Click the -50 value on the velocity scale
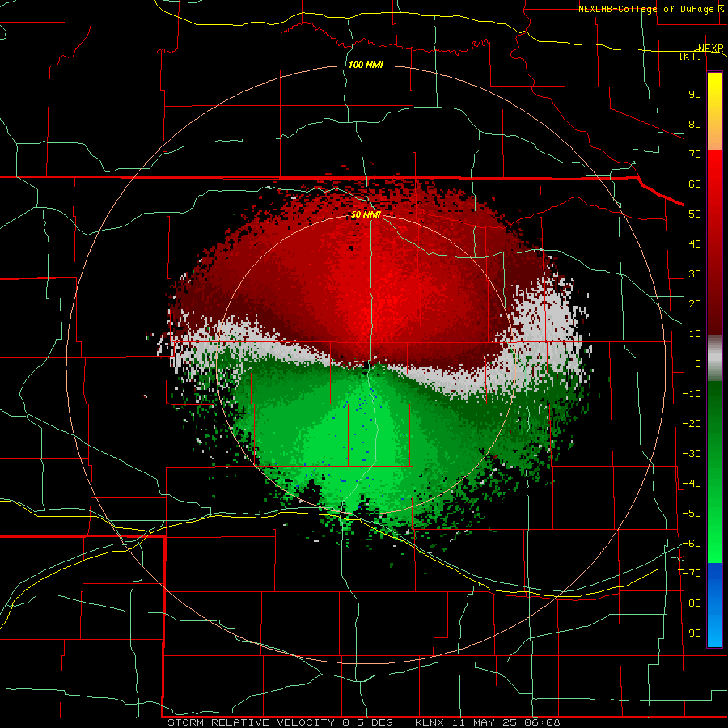The image size is (728, 728). (x=692, y=514)
